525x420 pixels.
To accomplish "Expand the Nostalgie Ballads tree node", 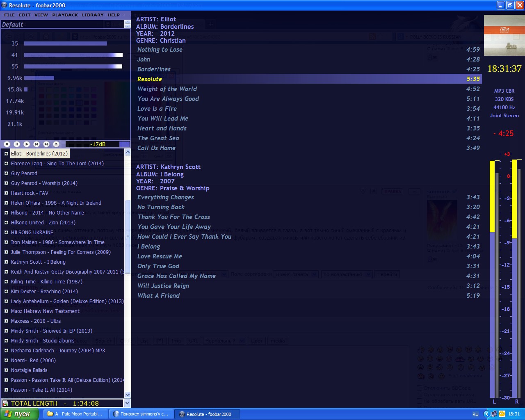I will (6, 370).
